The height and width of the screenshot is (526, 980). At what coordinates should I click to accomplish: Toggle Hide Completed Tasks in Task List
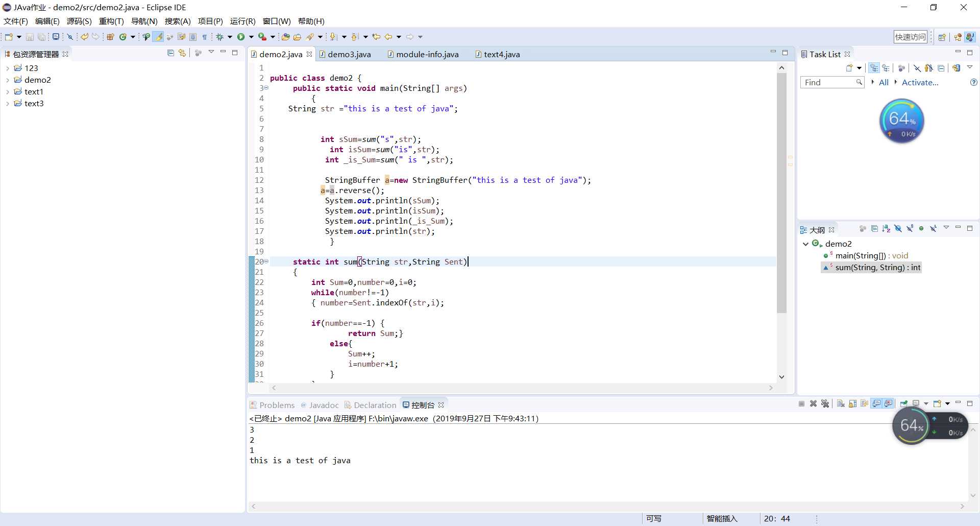click(x=917, y=68)
